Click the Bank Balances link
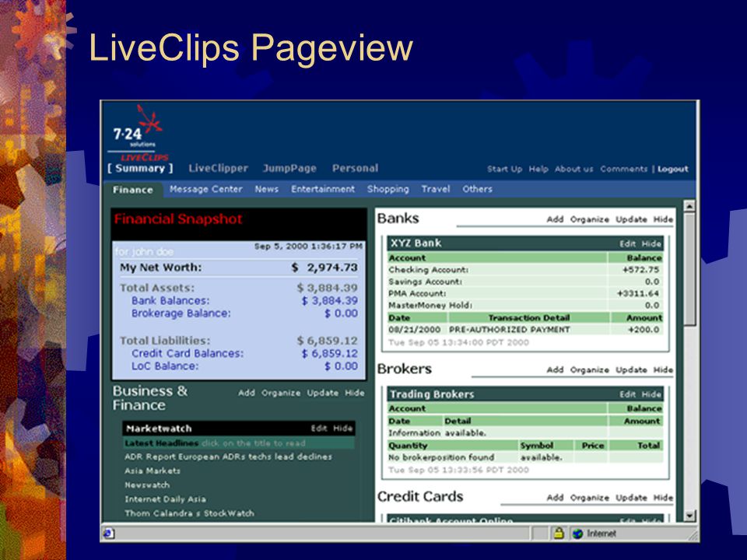Viewport: 747px width, 560px height. [170, 301]
